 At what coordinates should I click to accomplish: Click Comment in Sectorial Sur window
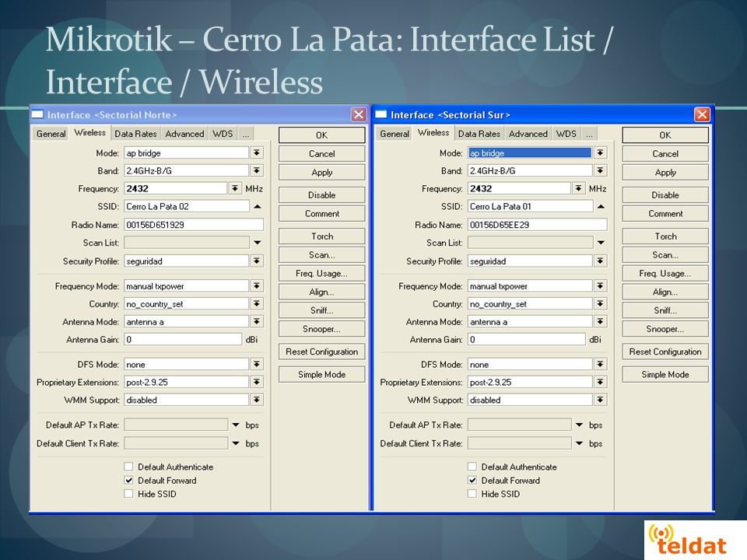click(665, 214)
